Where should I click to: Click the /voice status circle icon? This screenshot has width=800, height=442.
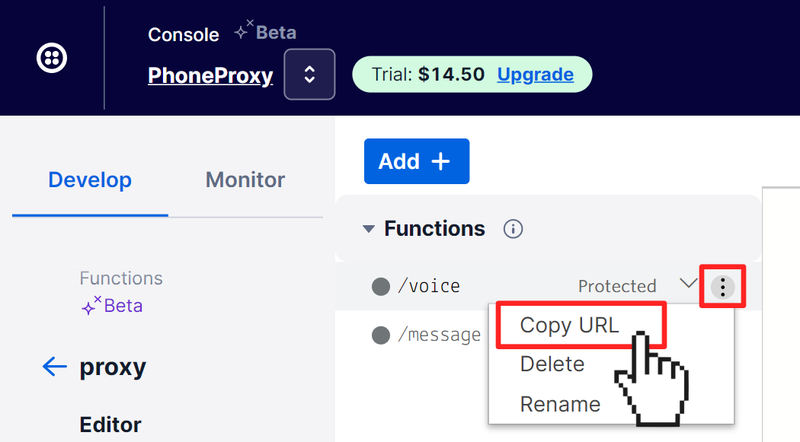tap(381, 287)
